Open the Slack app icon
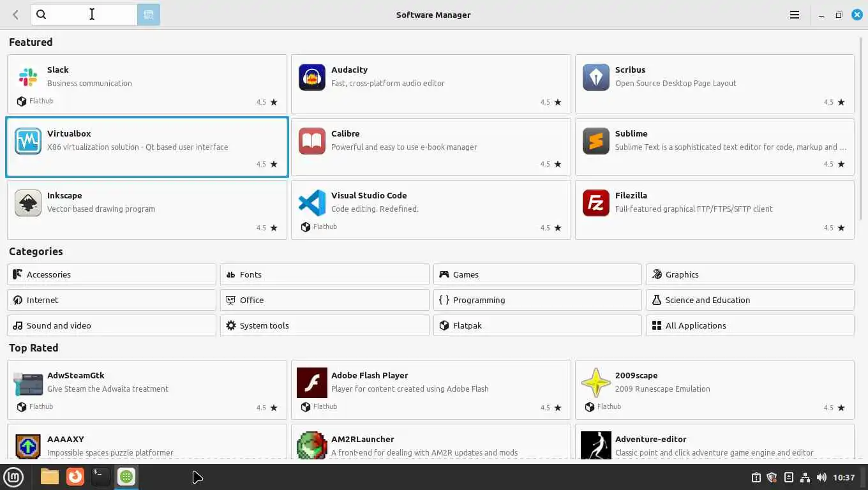 [x=27, y=77]
